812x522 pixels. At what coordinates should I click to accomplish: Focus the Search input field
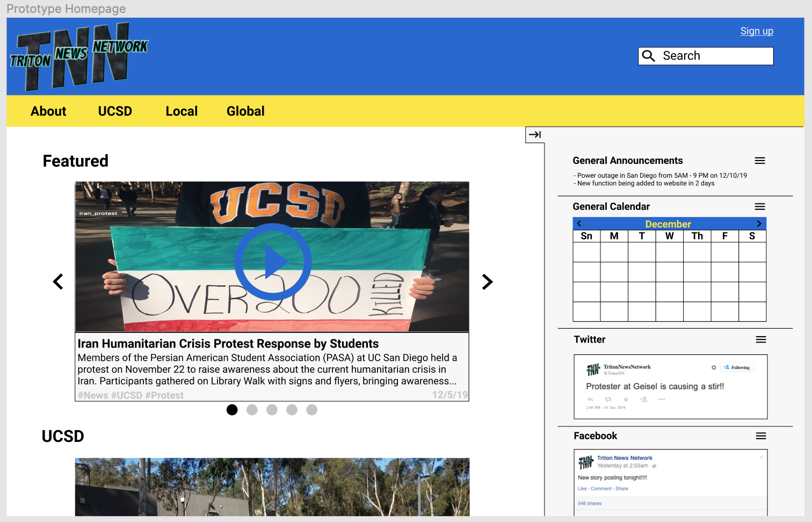pyautogui.click(x=706, y=56)
